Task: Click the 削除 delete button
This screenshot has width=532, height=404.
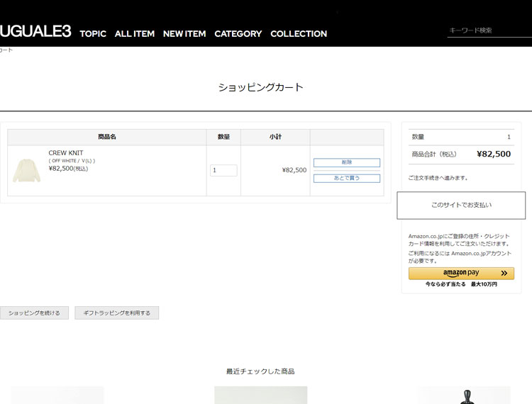Action: (x=347, y=163)
